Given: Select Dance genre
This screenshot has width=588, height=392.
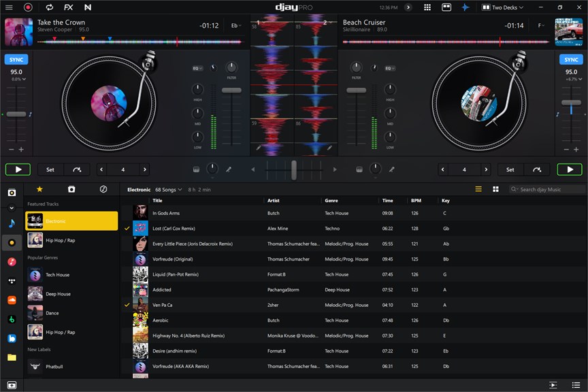Looking at the screenshot, I should click(x=71, y=313).
